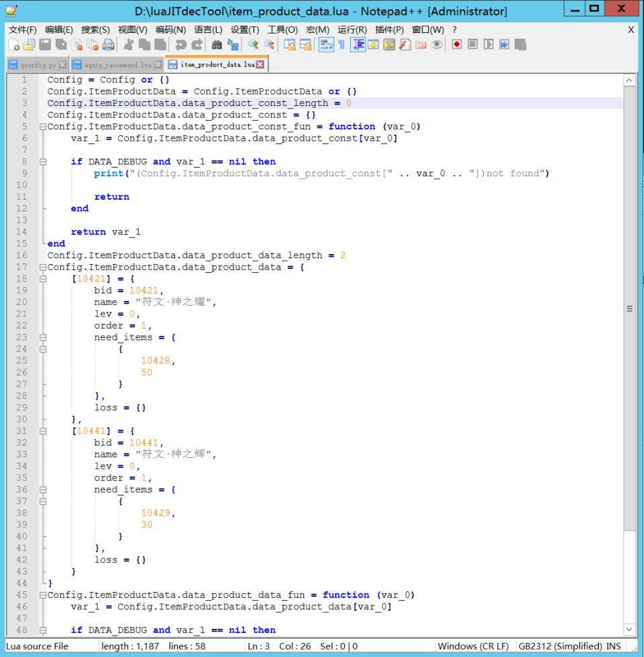The height and width of the screenshot is (657, 644).
Task: Switch to equip_recommend.lua tab
Action: (117, 65)
